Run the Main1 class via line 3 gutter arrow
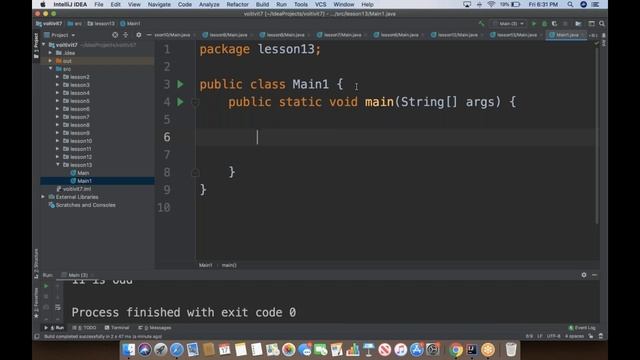640x360 pixels. click(180, 84)
